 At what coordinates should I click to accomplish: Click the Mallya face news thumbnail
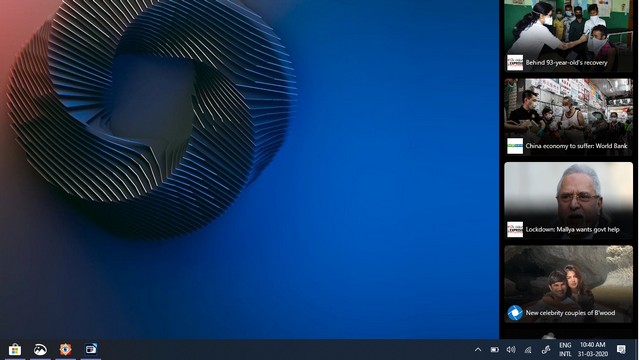point(568,200)
